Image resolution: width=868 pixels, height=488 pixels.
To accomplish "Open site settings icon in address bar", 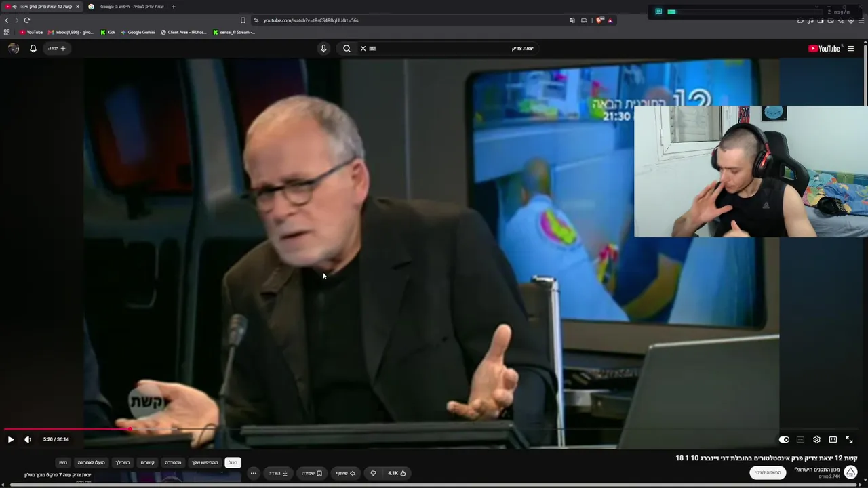I will pos(256,20).
